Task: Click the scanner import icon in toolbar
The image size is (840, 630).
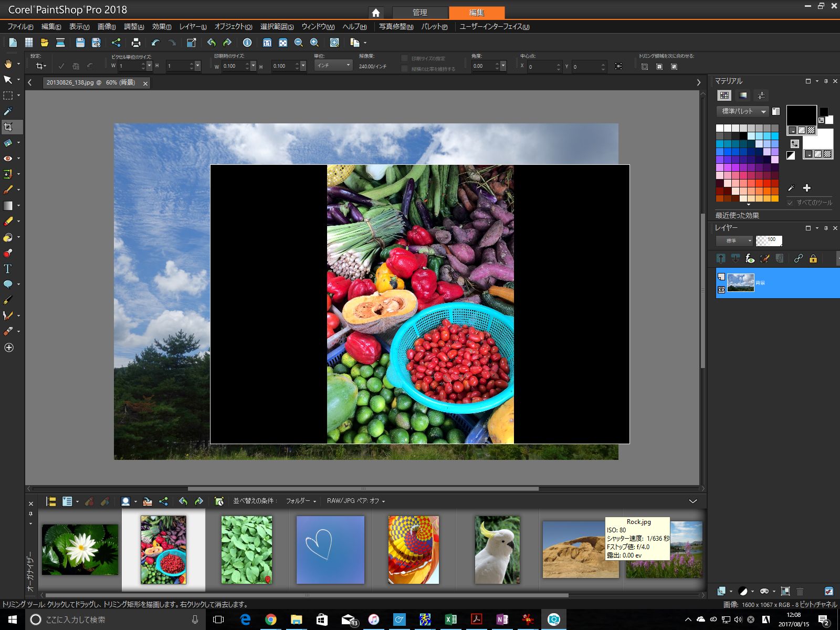Action: (x=60, y=43)
